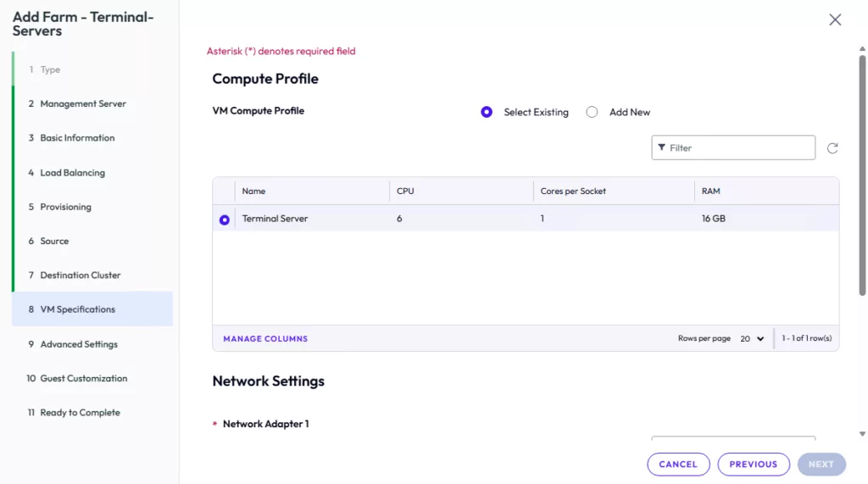The width and height of the screenshot is (868, 484).
Task: Jump to the Load Balancing step
Action: 72,173
